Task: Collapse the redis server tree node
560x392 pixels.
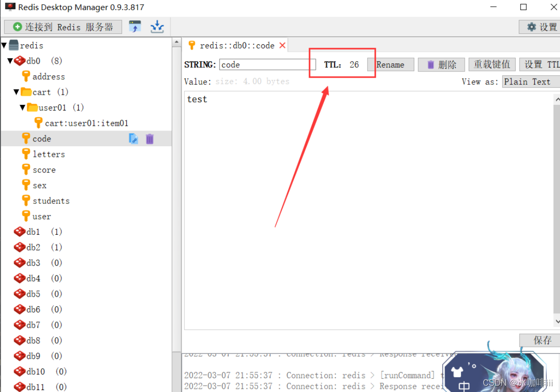Action: click(4, 45)
